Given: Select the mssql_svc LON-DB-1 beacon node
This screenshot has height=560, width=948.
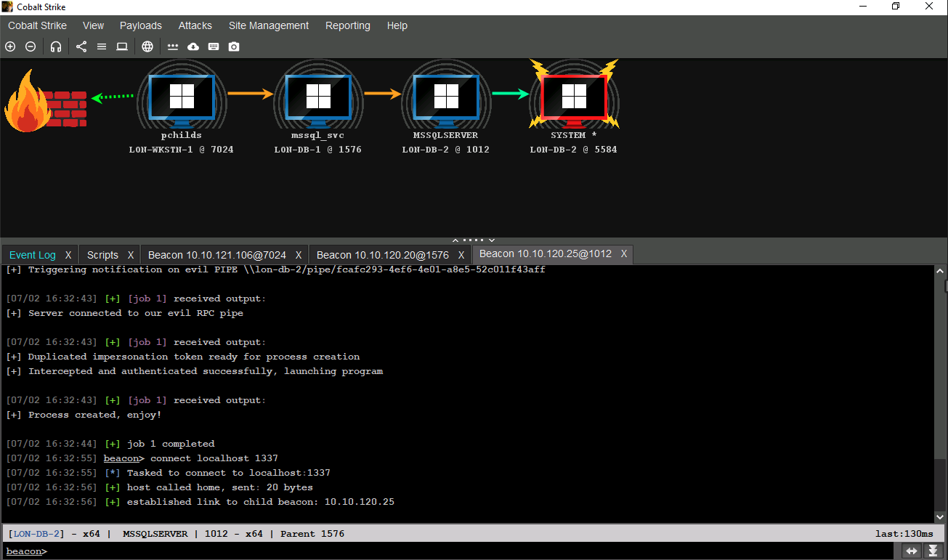Looking at the screenshot, I should click(x=317, y=96).
